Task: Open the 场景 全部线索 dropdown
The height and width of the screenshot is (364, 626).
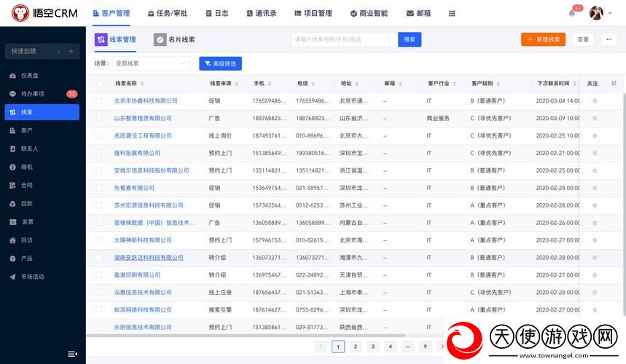Action: [151, 63]
